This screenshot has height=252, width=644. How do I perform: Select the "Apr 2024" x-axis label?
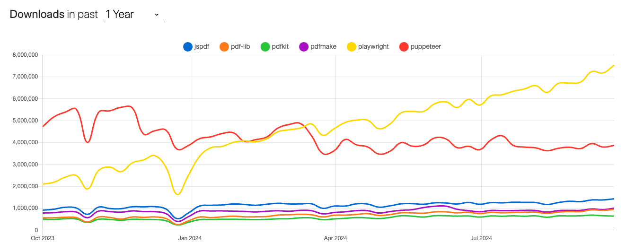pyautogui.click(x=335, y=238)
